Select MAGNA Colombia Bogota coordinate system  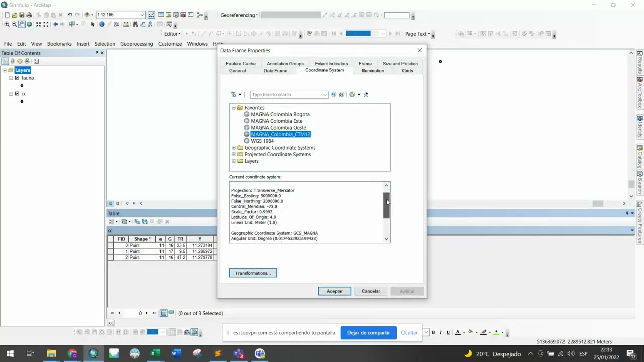(280, 114)
